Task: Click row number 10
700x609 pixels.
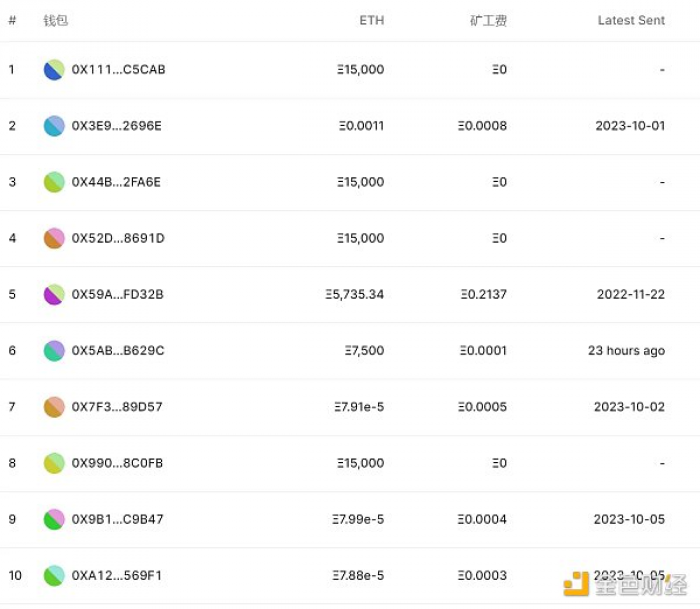Action: tap(15, 576)
